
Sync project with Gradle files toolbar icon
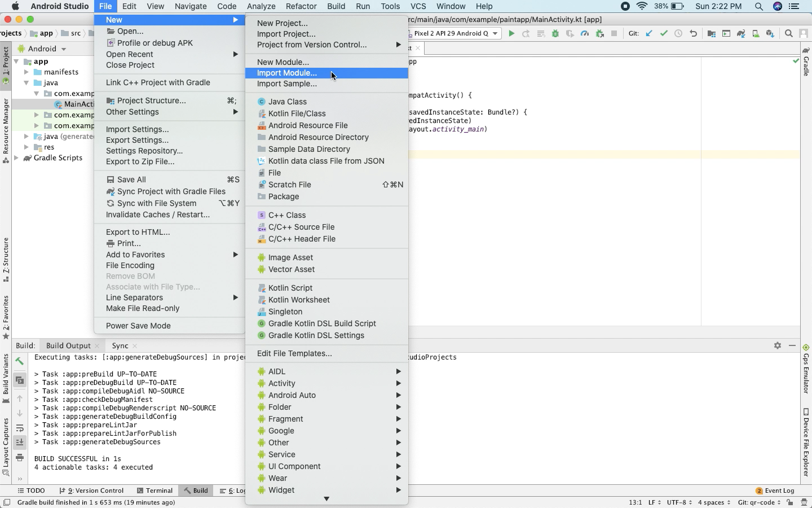click(741, 34)
